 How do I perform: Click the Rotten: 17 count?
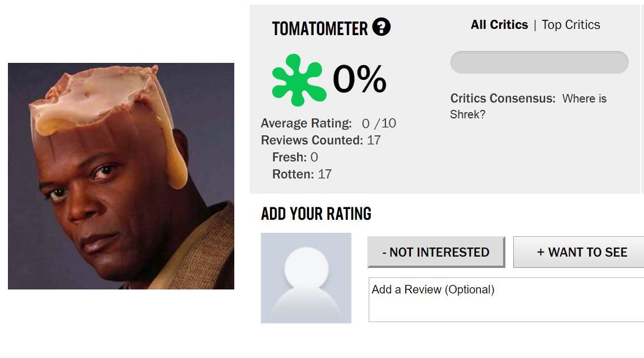(302, 174)
